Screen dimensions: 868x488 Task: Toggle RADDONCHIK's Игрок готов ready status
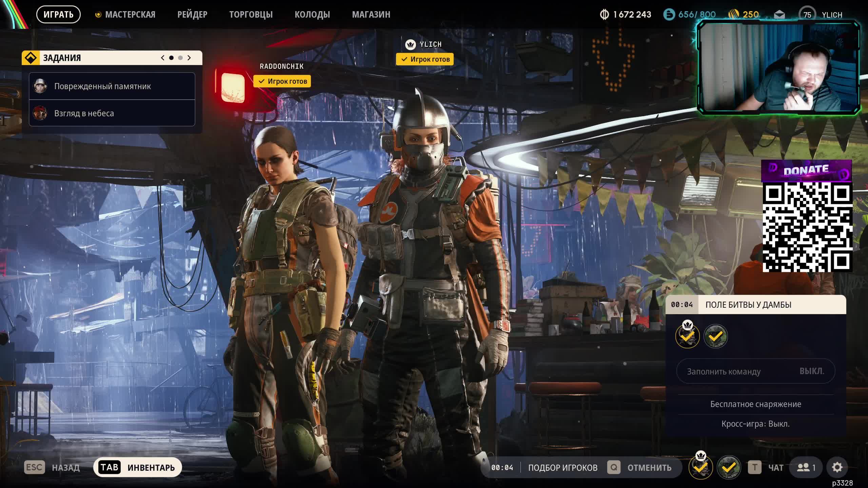[282, 81]
